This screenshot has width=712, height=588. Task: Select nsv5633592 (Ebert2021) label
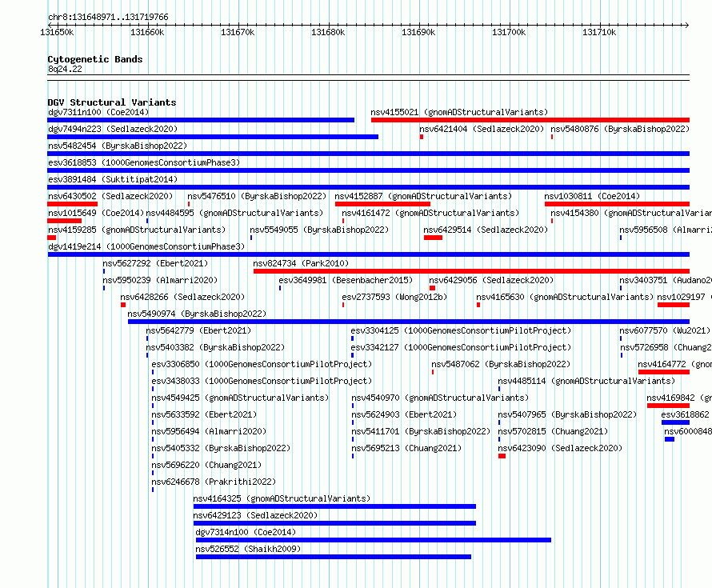tap(204, 414)
